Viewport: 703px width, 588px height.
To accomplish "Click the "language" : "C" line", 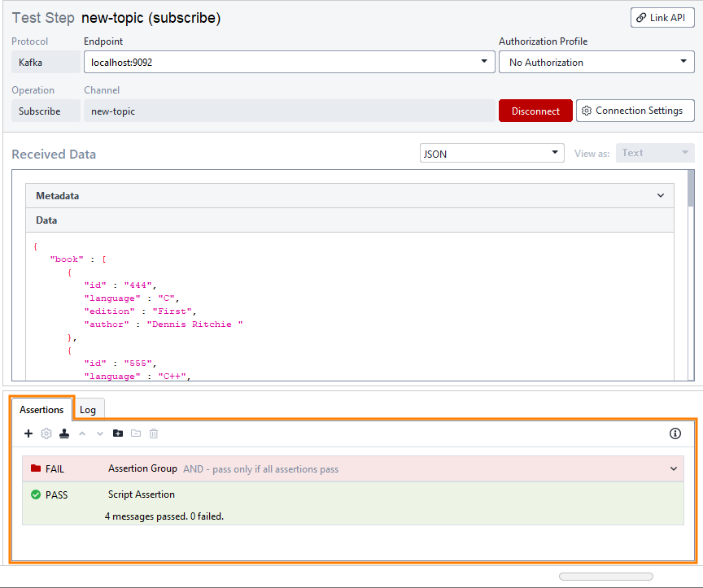I will tap(132, 298).
